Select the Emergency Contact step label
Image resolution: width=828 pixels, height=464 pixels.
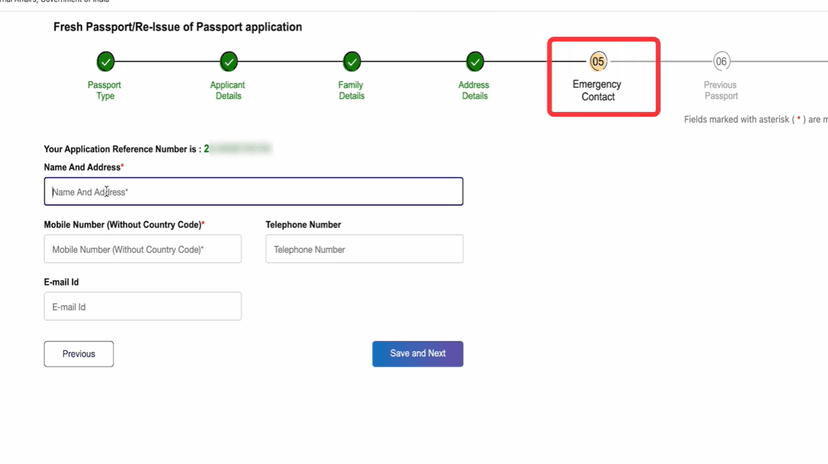(x=597, y=91)
